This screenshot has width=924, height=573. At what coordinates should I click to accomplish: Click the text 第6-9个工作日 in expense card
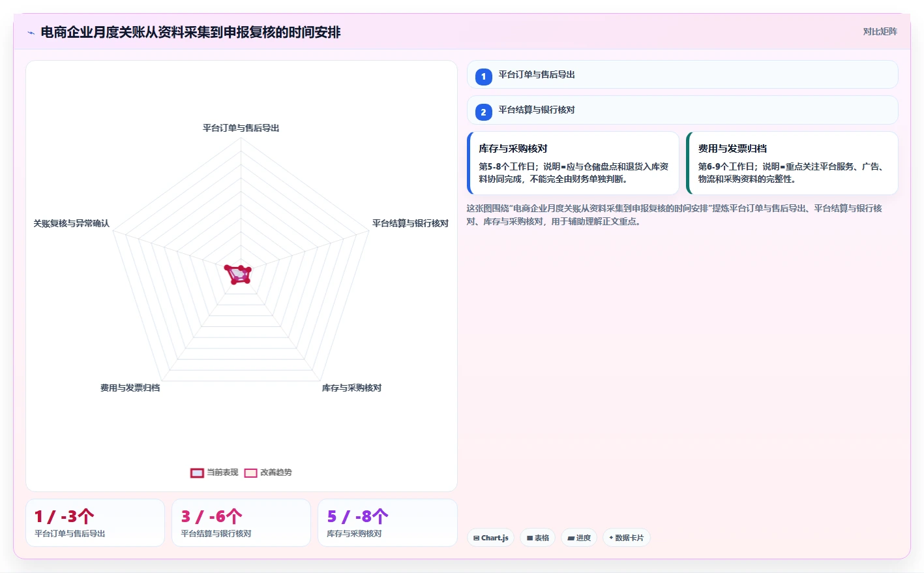click(x=726, y=166)
